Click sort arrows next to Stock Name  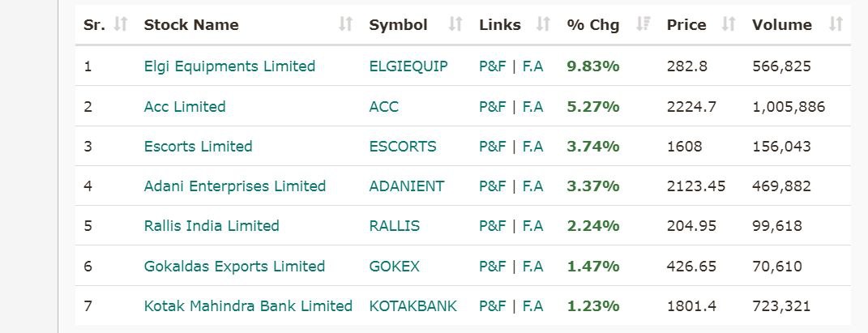click(346, 25)
